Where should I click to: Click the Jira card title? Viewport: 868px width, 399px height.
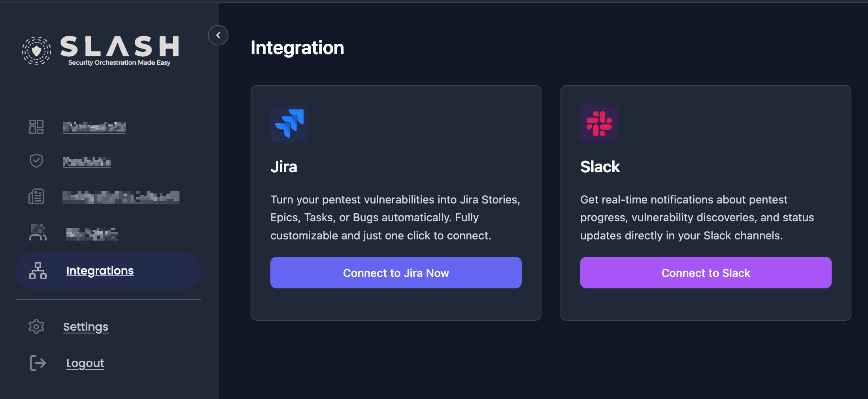coord(284,166)
